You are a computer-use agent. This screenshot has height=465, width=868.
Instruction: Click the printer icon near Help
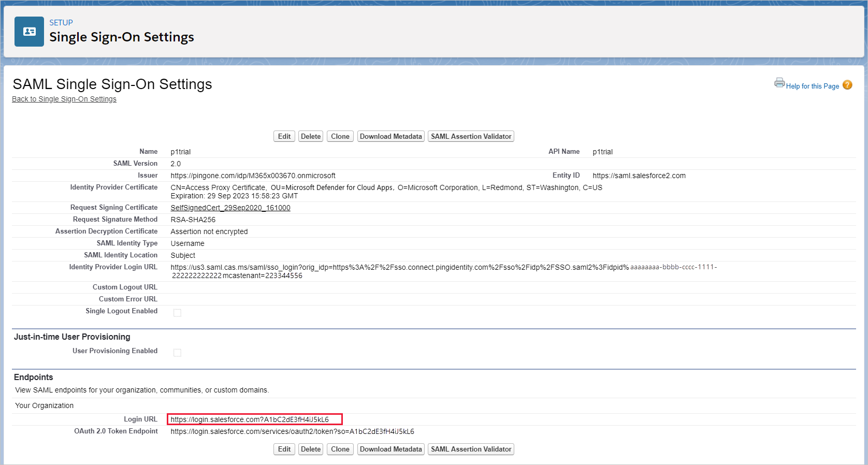click(x=779, y=83)
